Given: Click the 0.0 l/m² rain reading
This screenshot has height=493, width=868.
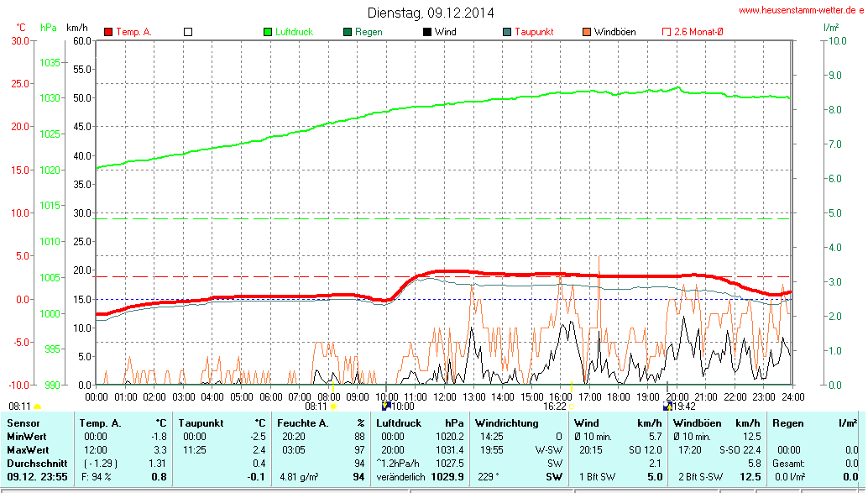Looking at the screenshot, I should tap(790, 476).
